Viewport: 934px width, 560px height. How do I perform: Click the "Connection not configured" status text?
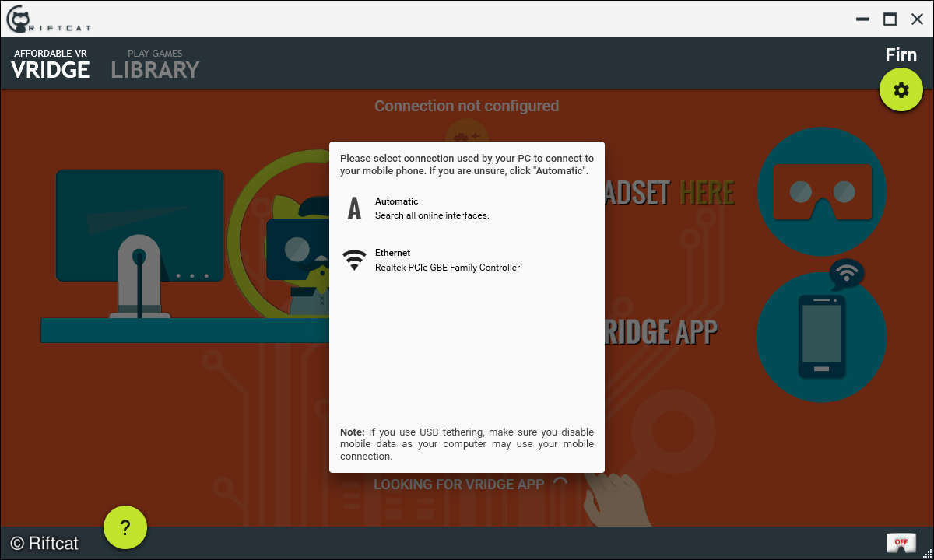466,106
